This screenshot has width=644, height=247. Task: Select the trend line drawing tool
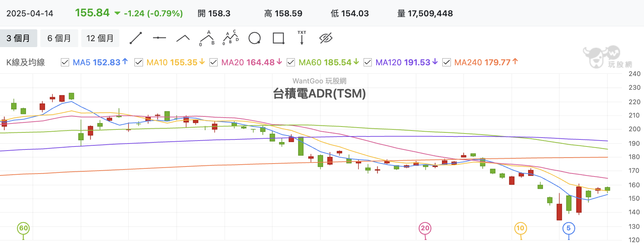click(136, 38)
